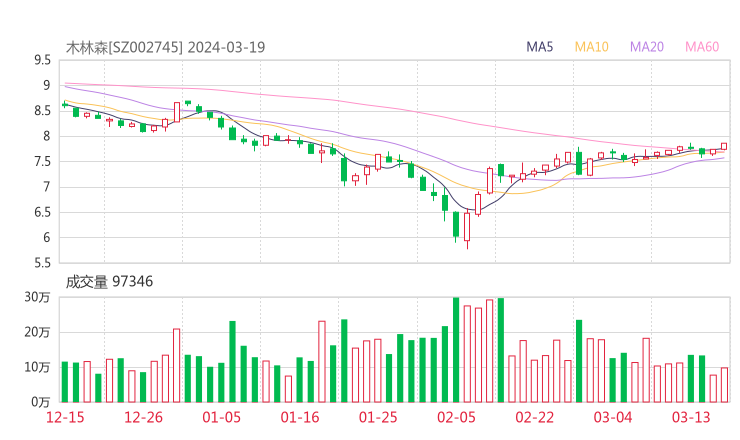The image size is (740, 440).
Task: Click the 01-05 date axis label
Action: tap(221, 417)
